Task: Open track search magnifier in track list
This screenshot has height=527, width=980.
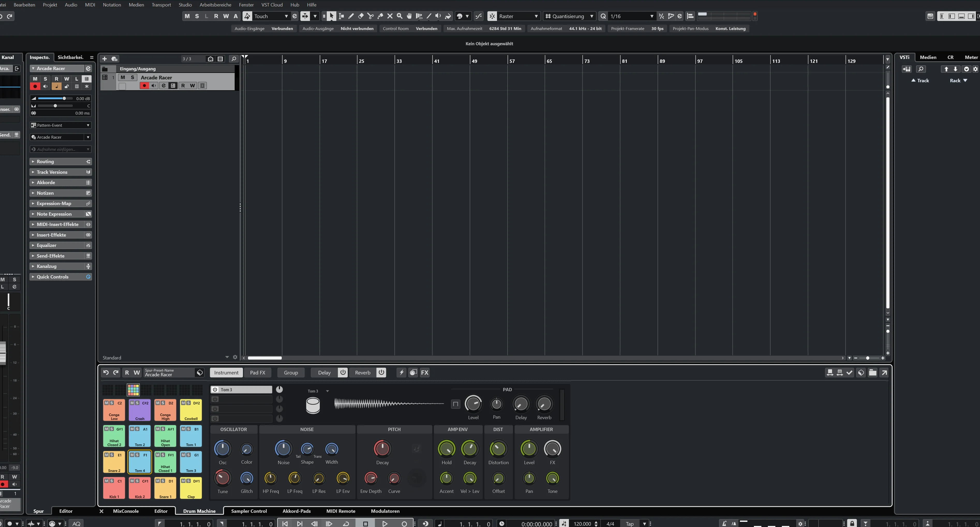Action: tap(234, 58)
